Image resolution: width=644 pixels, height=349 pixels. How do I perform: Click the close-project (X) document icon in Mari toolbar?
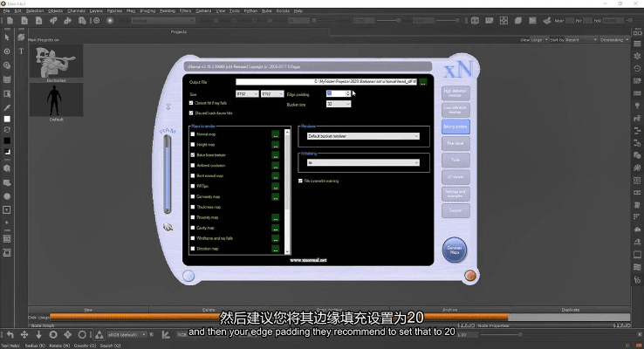[24, 21]
